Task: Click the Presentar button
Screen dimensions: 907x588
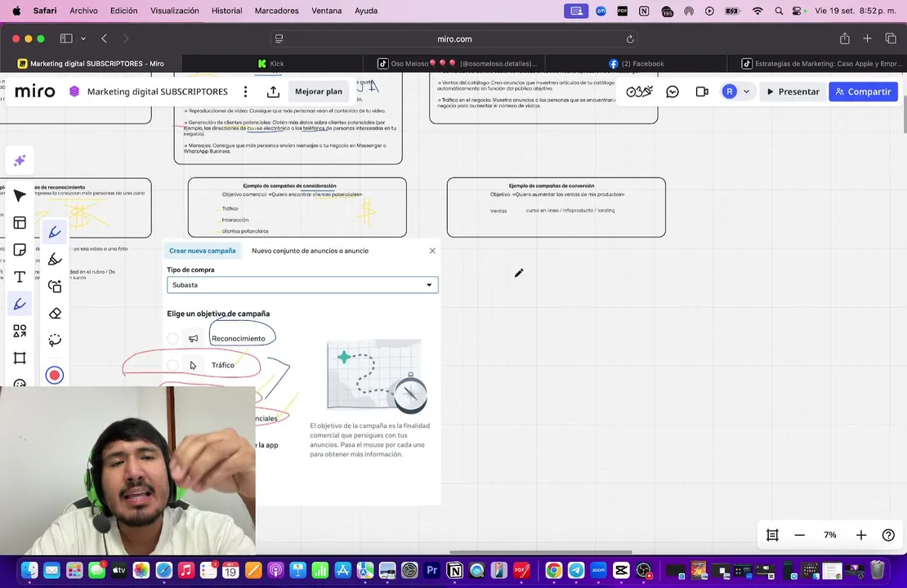Action: pyautogui.click(x=793, y=91)
